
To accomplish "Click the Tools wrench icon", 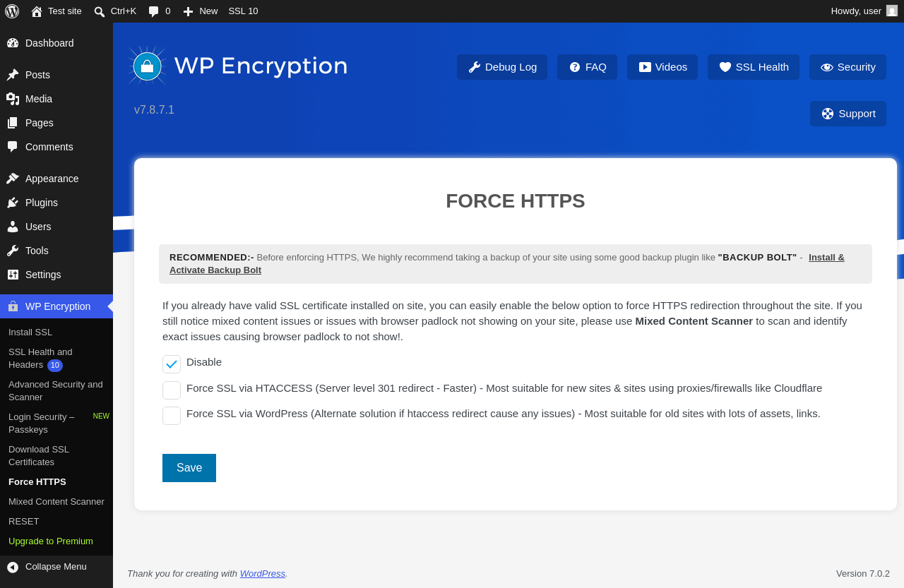I will (13, 251).
